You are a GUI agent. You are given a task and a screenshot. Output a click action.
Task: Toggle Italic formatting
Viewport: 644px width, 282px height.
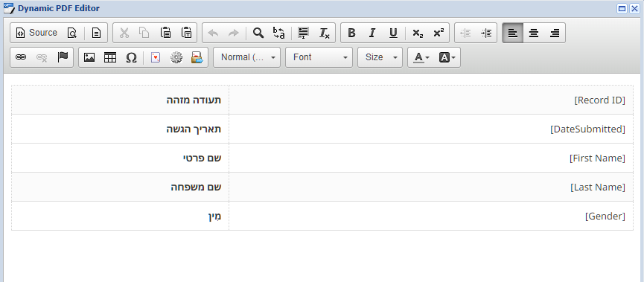pos(372,33)
